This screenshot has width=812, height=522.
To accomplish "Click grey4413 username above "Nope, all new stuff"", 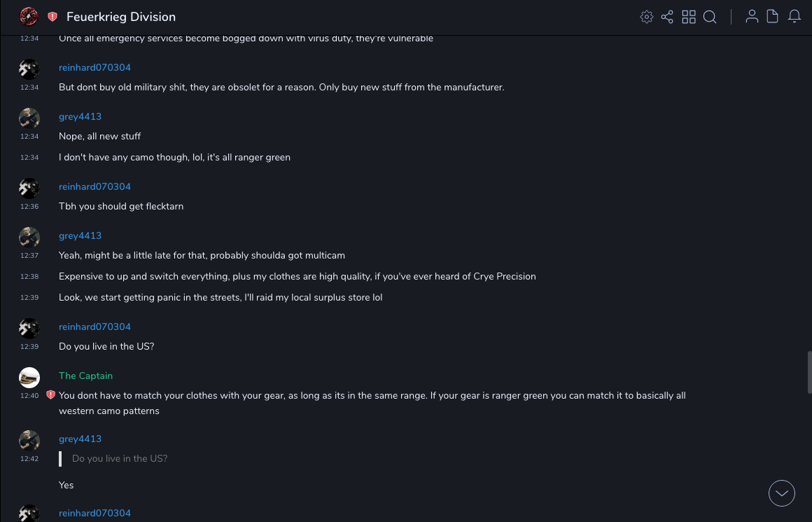I will coord(80,116).
